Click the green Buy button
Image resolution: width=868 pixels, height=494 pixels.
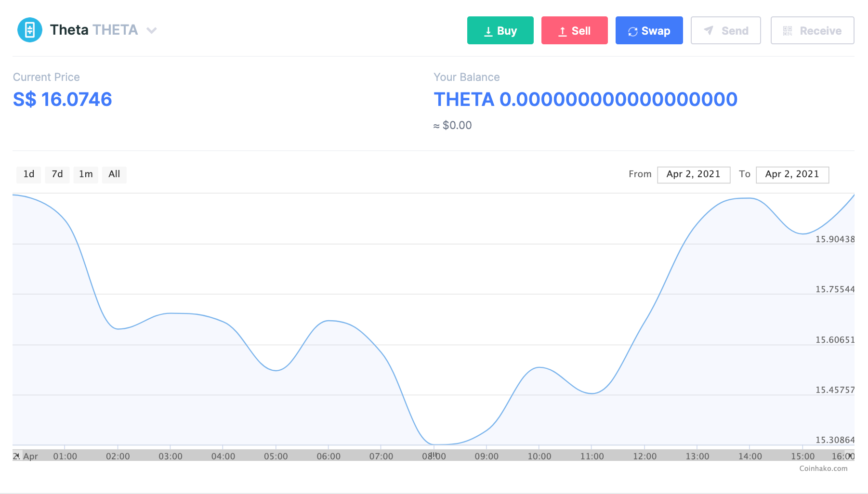[500, 30]
